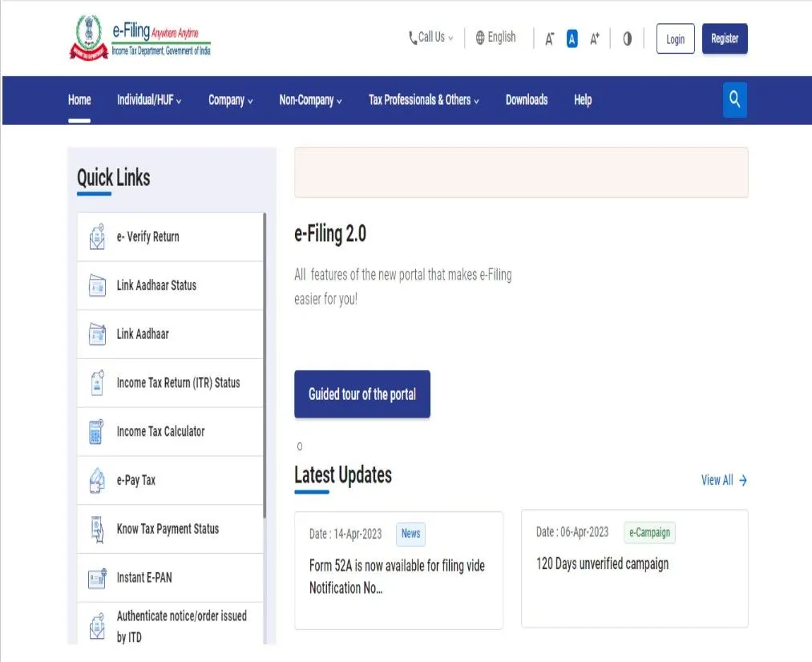812x662 pixels.
Task: Click the View All updates link
Action: (x=724, y=480)
